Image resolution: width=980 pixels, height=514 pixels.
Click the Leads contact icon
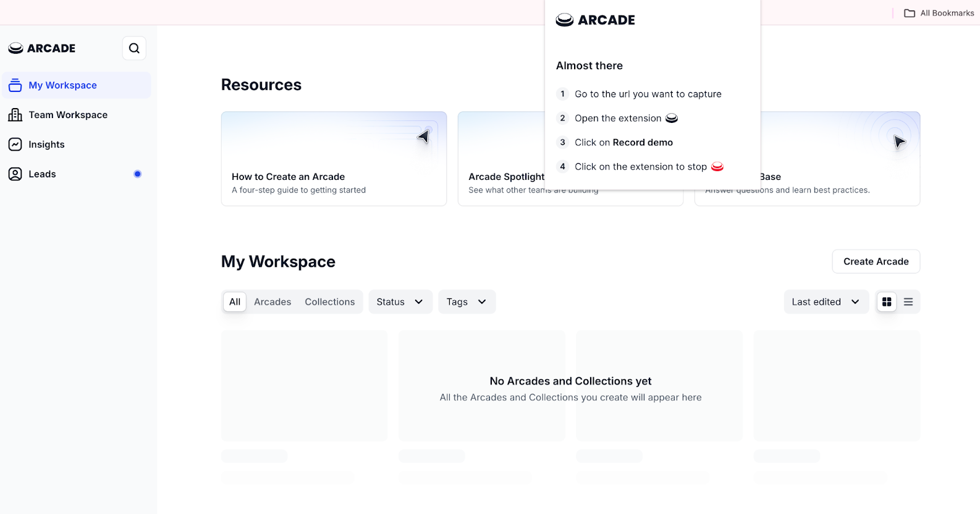click(15, 174)
